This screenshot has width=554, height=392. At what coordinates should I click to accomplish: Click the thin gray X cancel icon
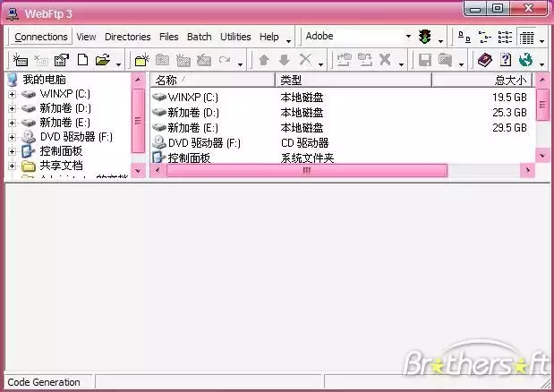tap(305, 60)
